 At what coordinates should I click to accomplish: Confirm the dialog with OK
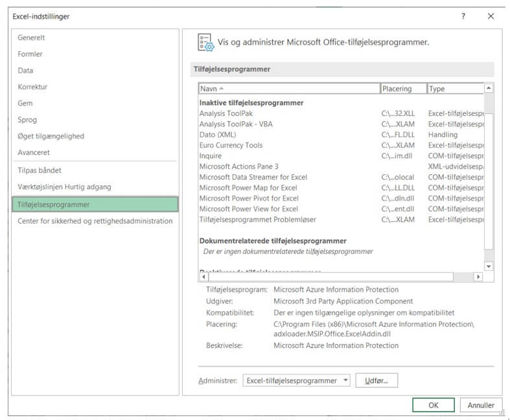click(433, 405)
